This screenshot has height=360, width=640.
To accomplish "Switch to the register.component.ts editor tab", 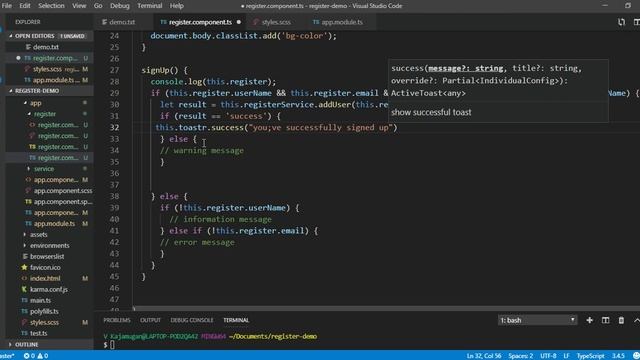I will coord(200,22).
